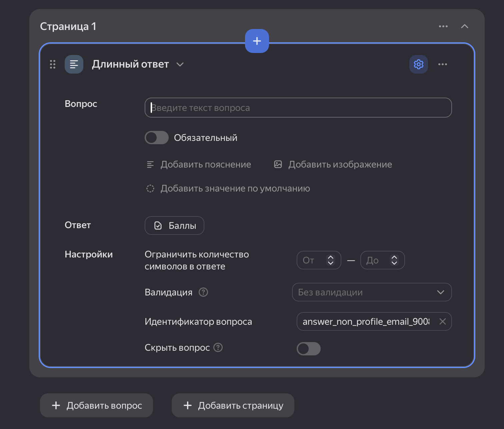Collapse the Страница 1 section
Screen dimensions: 504x429
pyautogui.click(x=464, y=26)
